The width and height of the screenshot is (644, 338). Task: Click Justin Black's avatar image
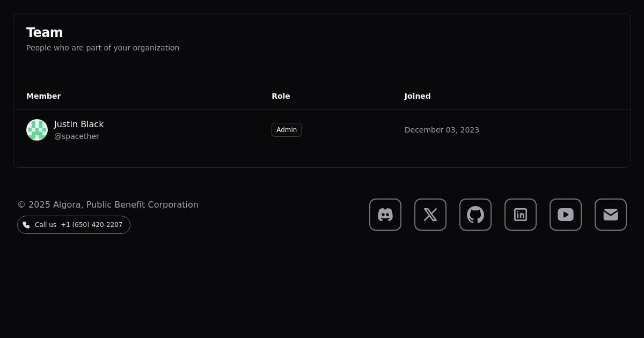[37, 130]
